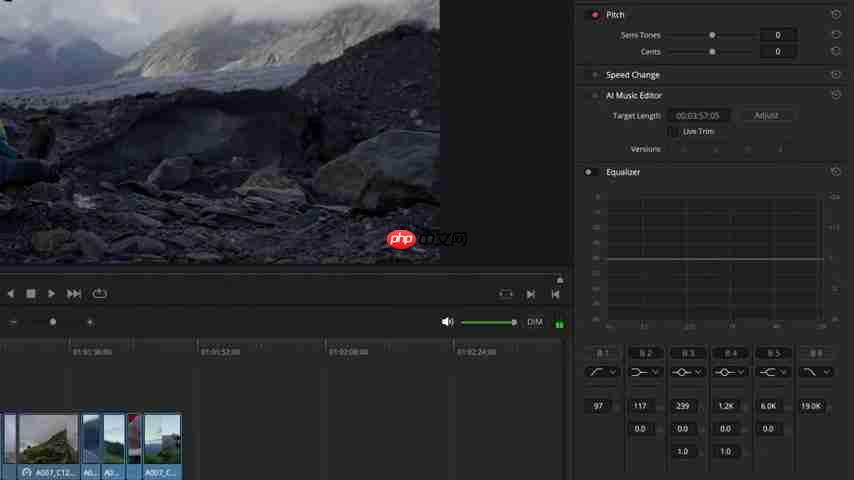Stop playback with the square button
The image size is (854, 480).
pos(30,294)
